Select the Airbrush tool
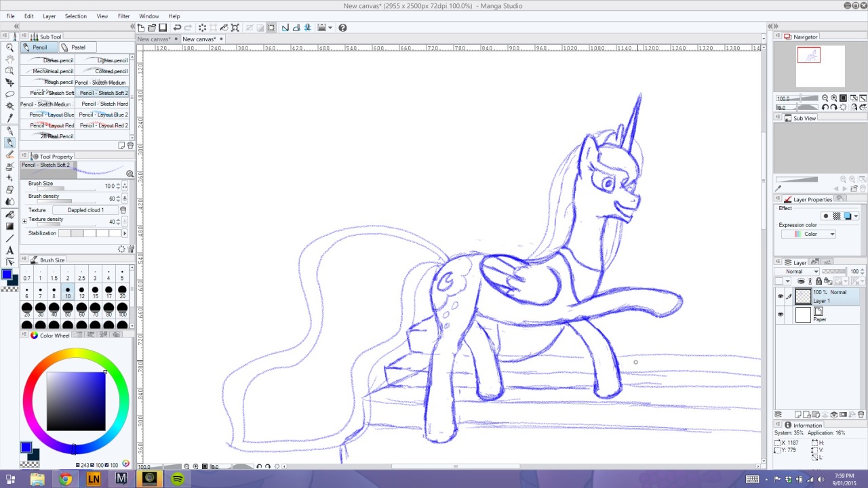This screenshot has height=488, width=868. click(x=9, y=166)
